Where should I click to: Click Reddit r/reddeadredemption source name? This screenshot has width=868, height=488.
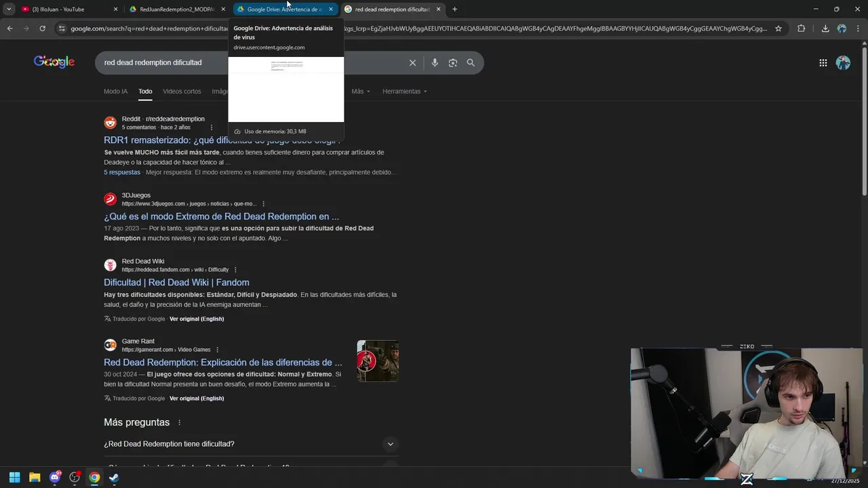pyautogui.click(x=163, y=119)
